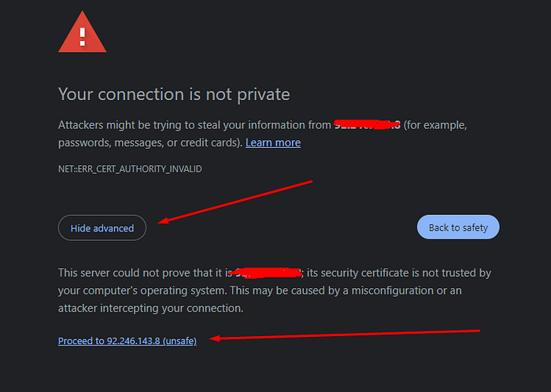Expand the NET::ERR_CERT_AUTHORITY_INVALID error code
551x392 pixels.
click(130, 168)
